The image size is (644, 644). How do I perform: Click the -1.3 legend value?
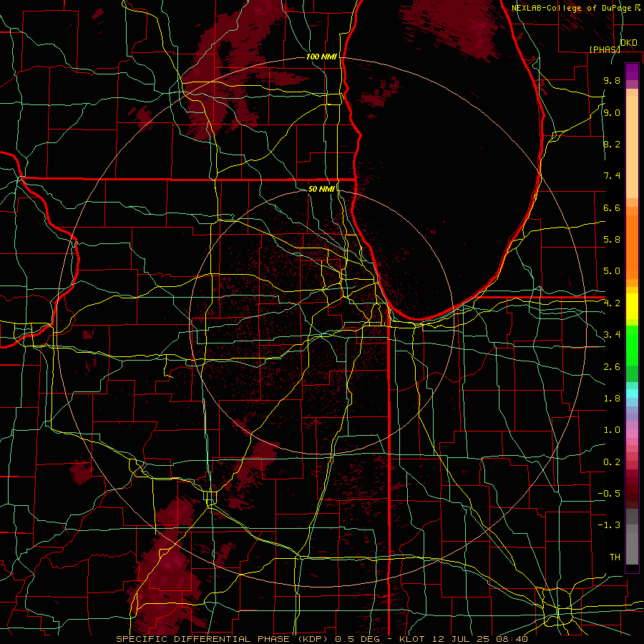(x=609, y=525)
